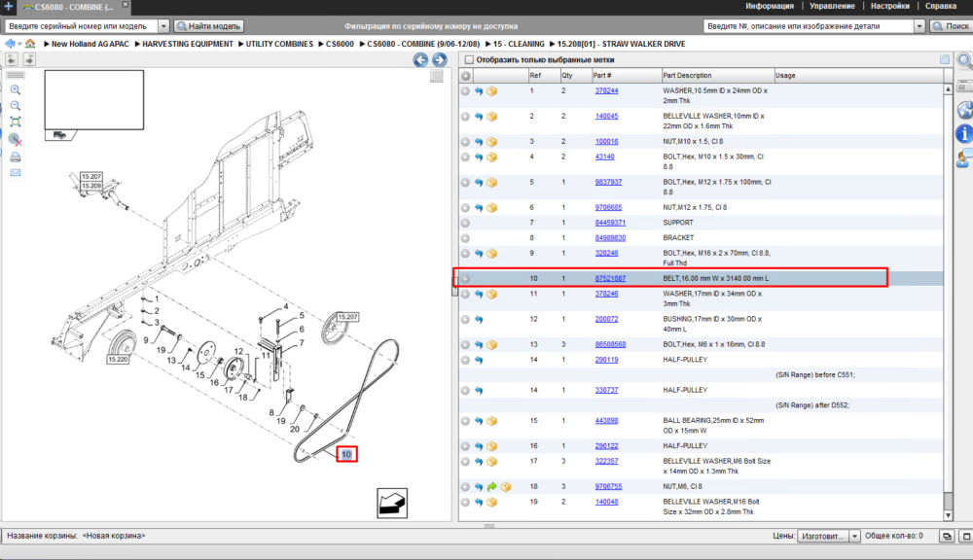Open part number link 322357
The image size is (973, 560).
pyautogui.click(x=606, y=462)
